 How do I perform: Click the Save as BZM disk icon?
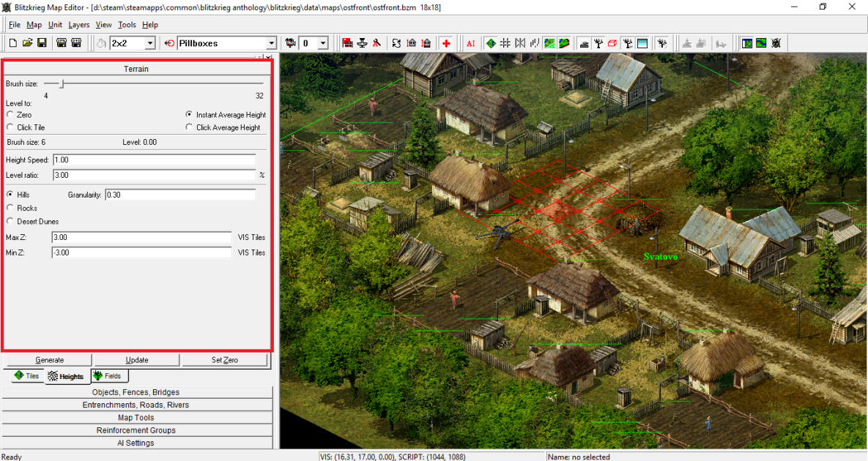coord(76,43)
